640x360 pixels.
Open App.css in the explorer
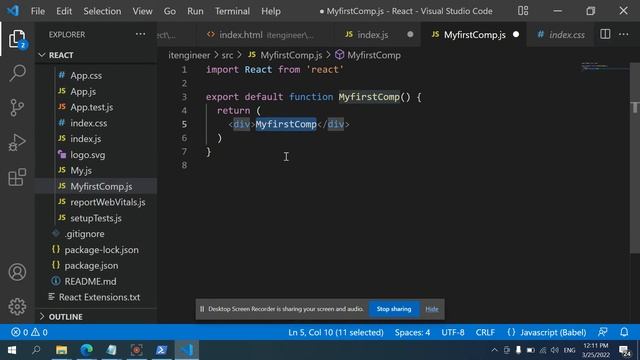click(x=86, y=76)
